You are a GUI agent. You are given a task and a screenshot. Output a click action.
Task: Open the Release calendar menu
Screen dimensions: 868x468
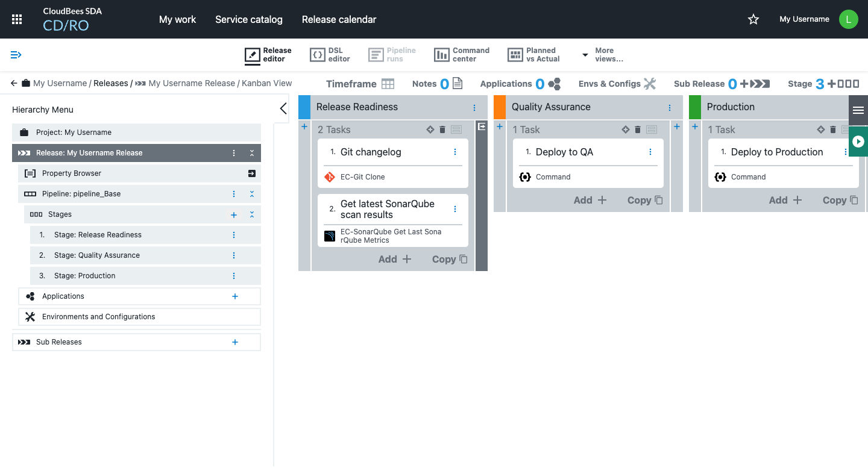(339, 19)
